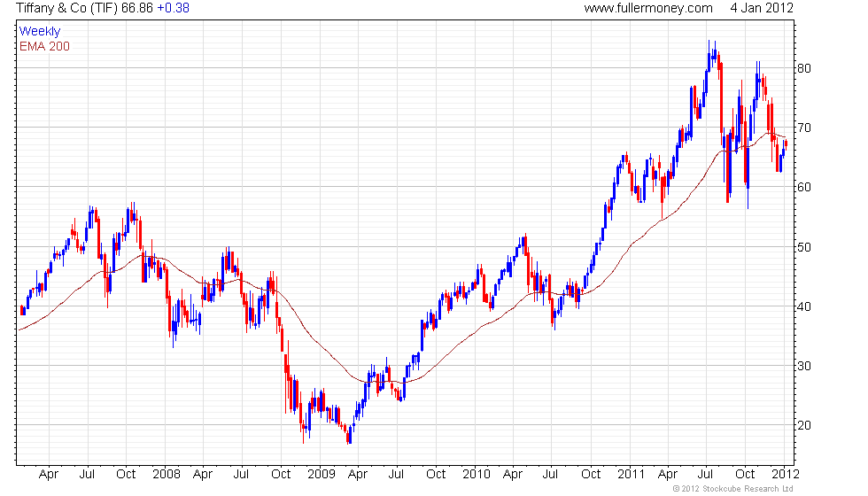868x496 pixels.
Task: Click the 80 price axis label
Action: click(804, 69)
